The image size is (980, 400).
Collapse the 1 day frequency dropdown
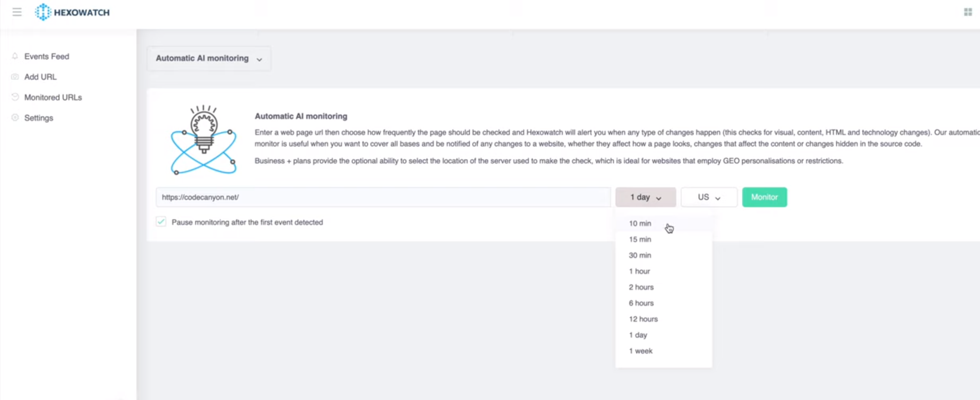(645, 197)
